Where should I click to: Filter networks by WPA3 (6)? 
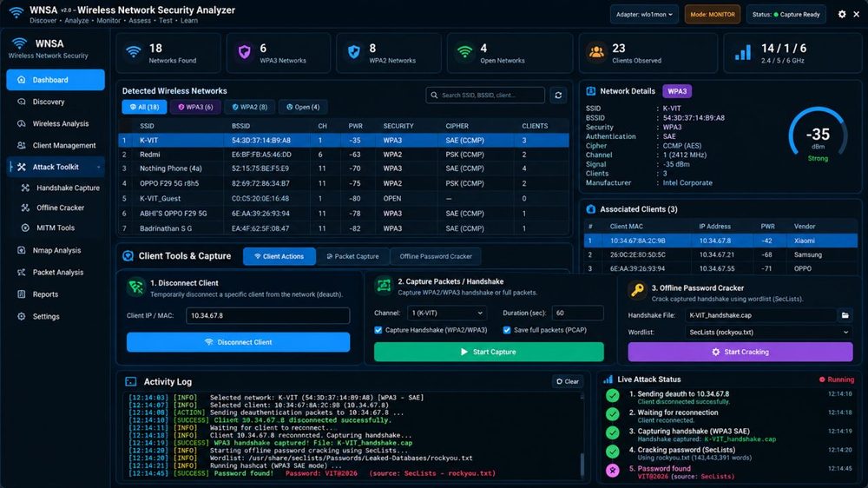(195, 107)
